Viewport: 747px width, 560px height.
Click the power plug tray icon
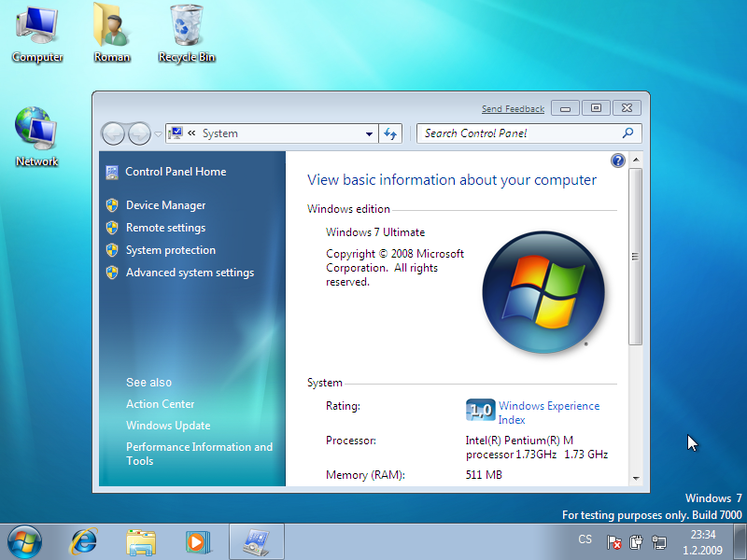pyautogui.click(x=636, y=542)
